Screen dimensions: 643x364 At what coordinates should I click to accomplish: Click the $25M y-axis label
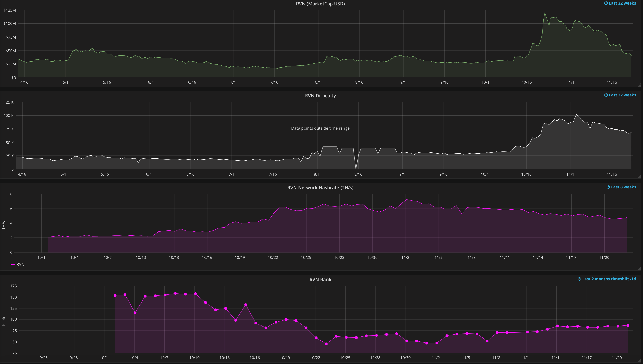[11, 64]
